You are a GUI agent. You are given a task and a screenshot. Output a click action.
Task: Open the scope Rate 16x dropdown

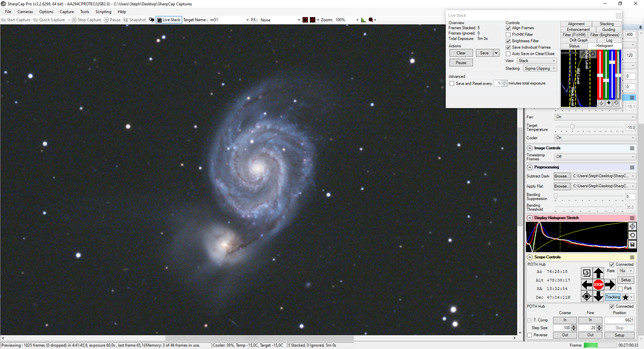(626, 271)
